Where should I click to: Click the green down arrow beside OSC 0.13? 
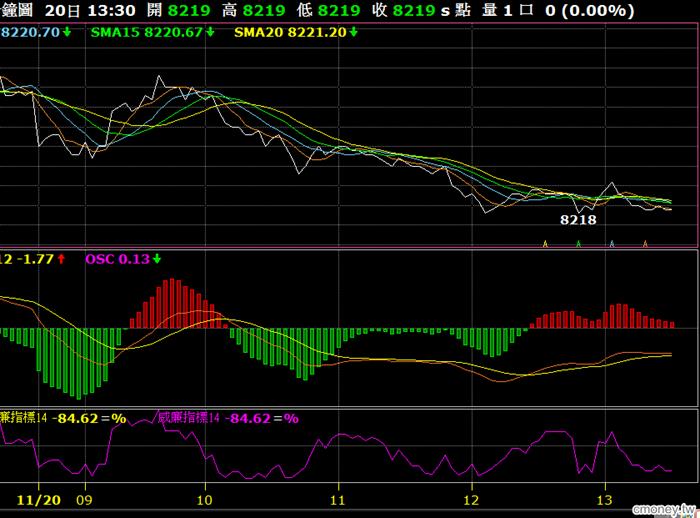(156, 259)
